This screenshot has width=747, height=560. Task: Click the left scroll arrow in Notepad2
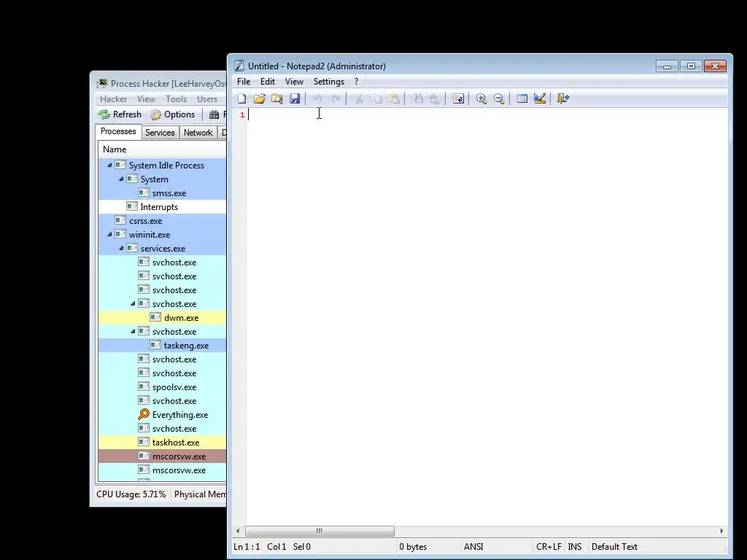point(239,531)
